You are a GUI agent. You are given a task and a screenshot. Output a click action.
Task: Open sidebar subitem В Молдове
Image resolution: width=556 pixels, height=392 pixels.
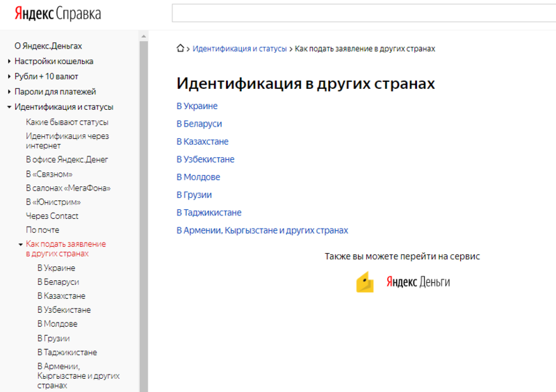[x=58, y=324]
